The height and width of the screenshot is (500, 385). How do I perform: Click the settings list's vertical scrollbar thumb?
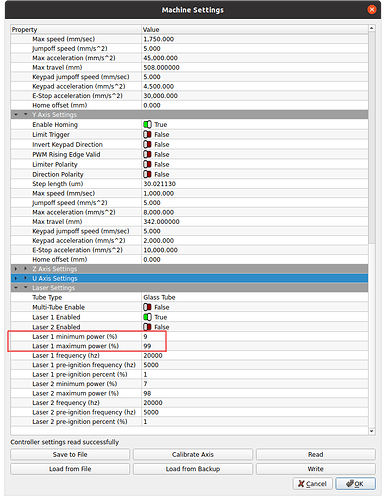click(x=372, y=138)
